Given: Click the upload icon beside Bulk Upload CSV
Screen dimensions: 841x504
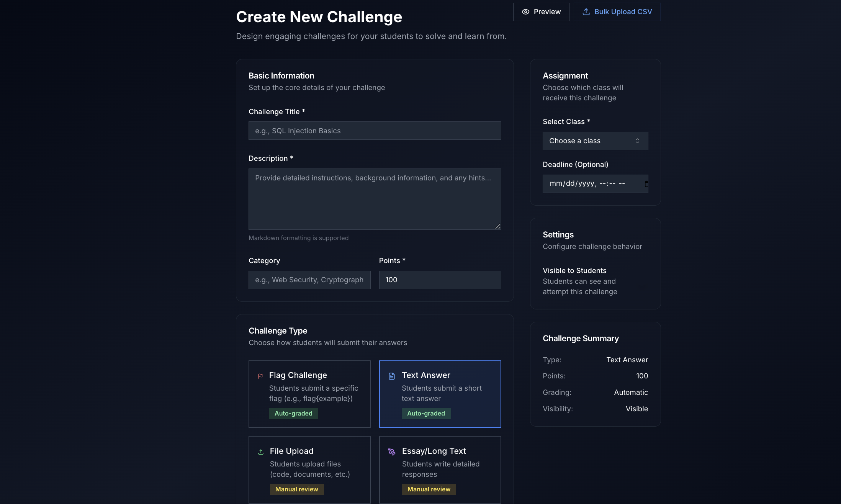Looking at the screenshot, I should tap(586, 12).
